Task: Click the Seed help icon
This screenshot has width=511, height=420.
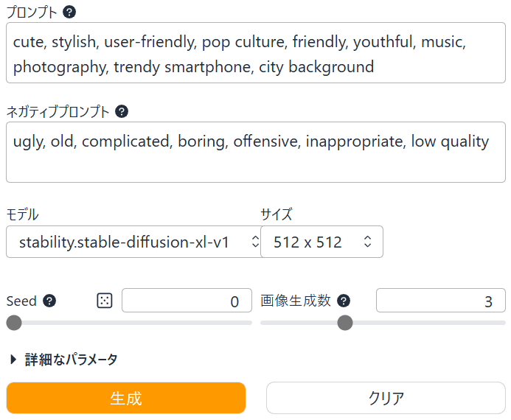Action: click(x=49, y=301)
